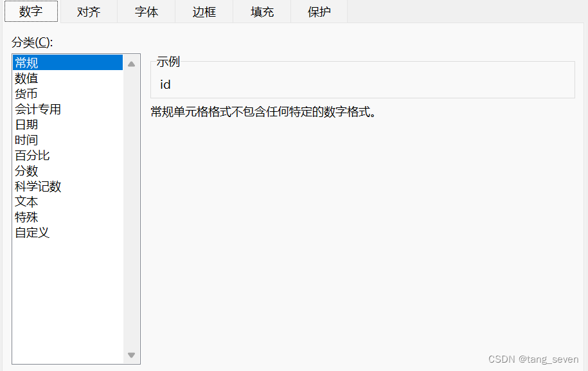Select the 数值 category
Image resolution: width=588 pixels, height=371 pixels.
point(68,78)
